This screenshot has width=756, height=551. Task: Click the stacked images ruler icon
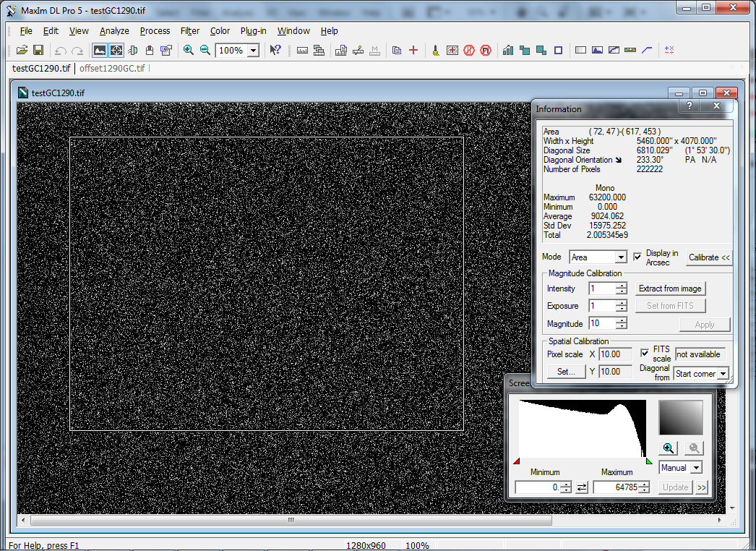coord(319,50)
